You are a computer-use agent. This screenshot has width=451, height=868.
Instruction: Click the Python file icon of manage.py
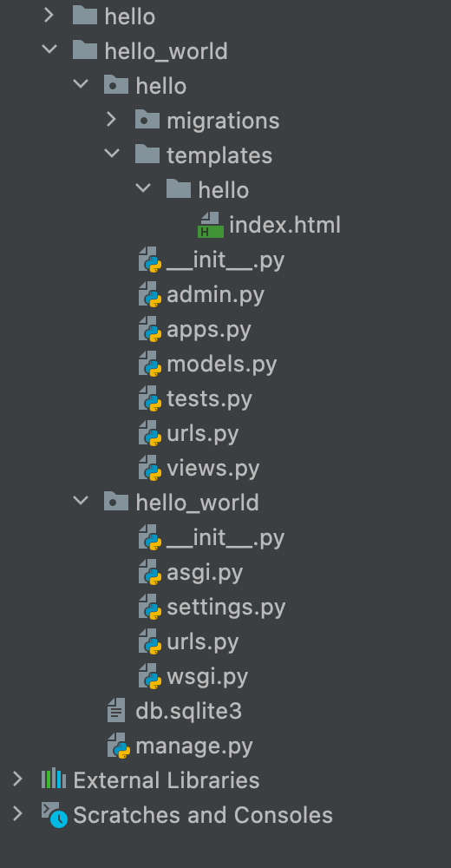click(x=119, y=746)
